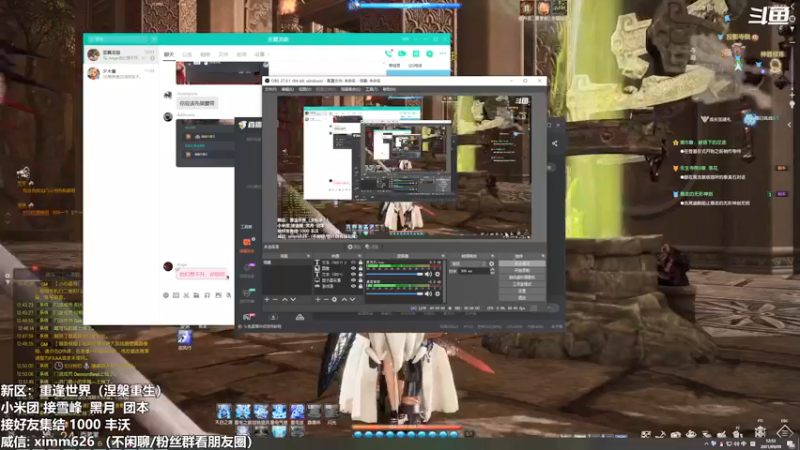Click the music note icon in QQ toolbar
The height and width of the screenshot is (450, 800).
coord(207,295)
